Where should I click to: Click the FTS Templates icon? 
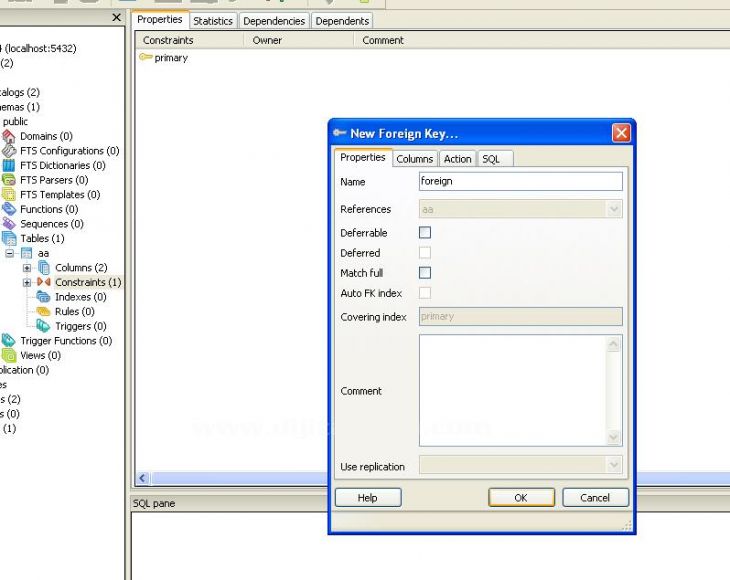pyautogui.click(x=9, y=195)
